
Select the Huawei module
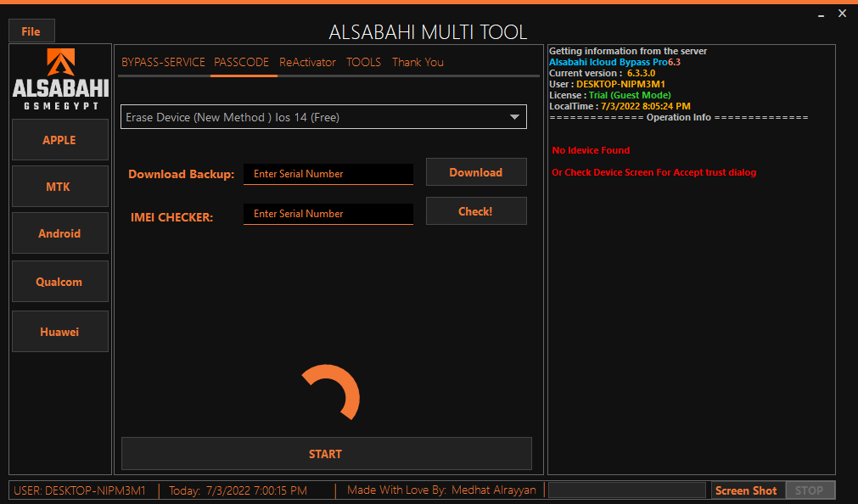click(x=59, y=331)
